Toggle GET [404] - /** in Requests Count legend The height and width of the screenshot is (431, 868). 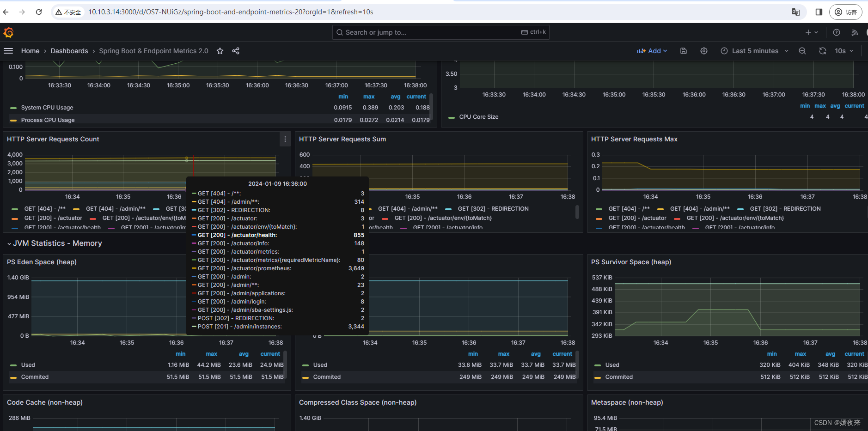click(45, 209)
